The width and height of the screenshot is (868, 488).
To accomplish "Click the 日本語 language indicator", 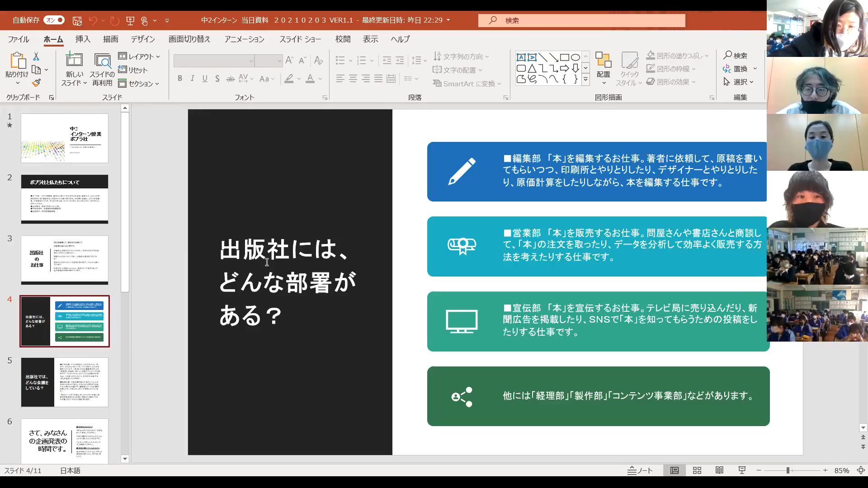I will (x=70, y=470).
